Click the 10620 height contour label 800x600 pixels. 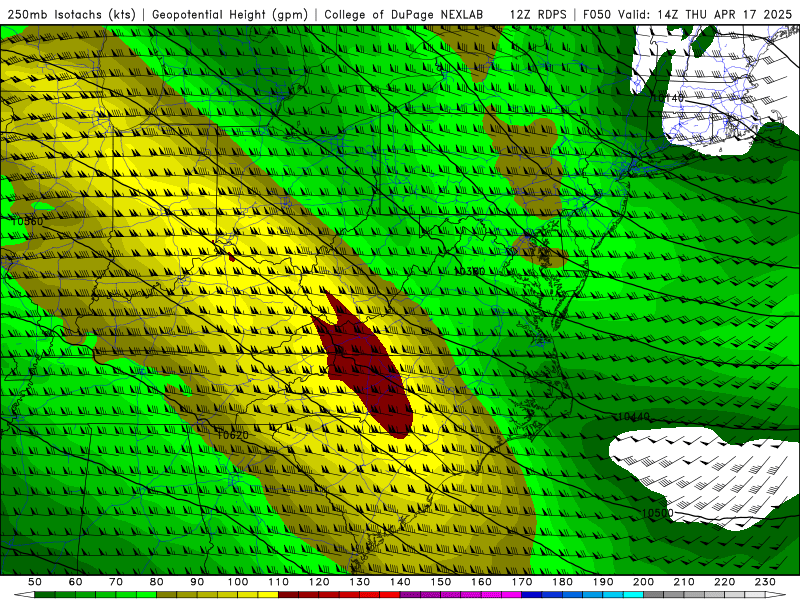click(x=233, y=435)
